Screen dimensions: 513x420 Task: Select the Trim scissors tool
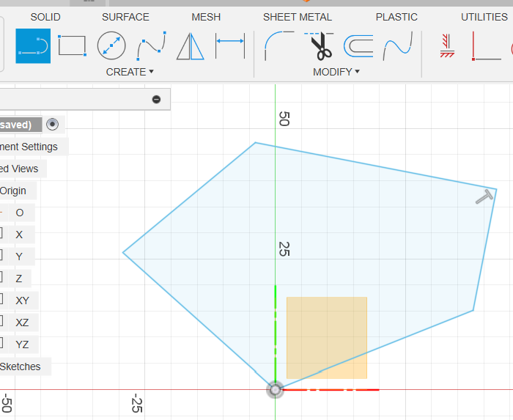pos(320,45)
